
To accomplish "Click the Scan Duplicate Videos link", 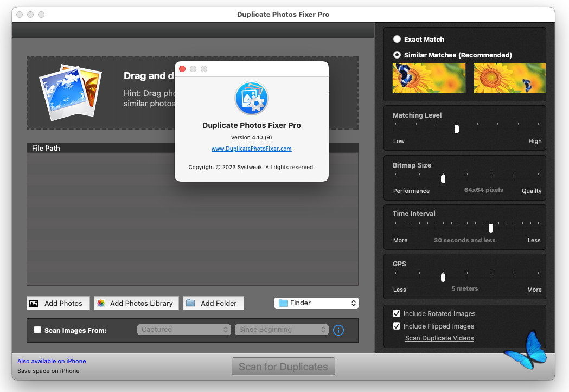I will (439, 338).
